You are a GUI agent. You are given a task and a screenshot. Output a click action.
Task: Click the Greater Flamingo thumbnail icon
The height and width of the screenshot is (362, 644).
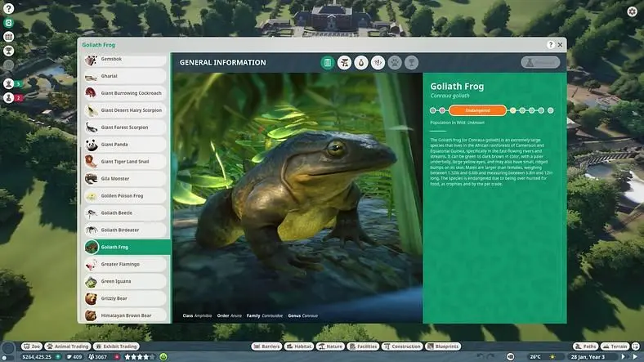91,264
